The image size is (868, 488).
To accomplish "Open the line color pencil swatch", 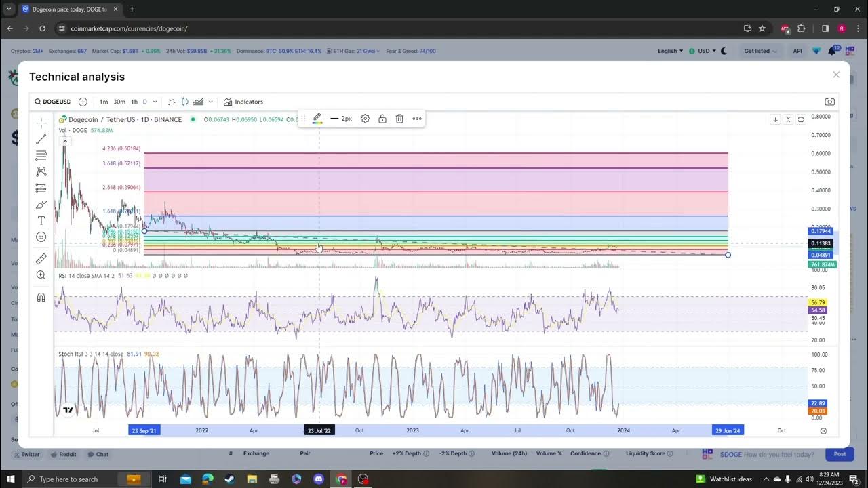I will click(x=317, y=119).
